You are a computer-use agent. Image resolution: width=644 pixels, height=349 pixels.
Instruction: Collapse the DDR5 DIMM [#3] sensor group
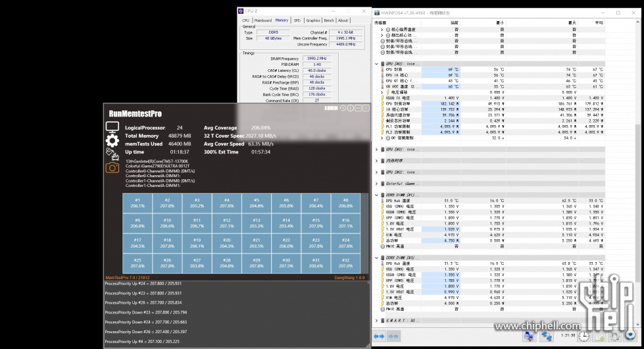[x=376, y=257]
